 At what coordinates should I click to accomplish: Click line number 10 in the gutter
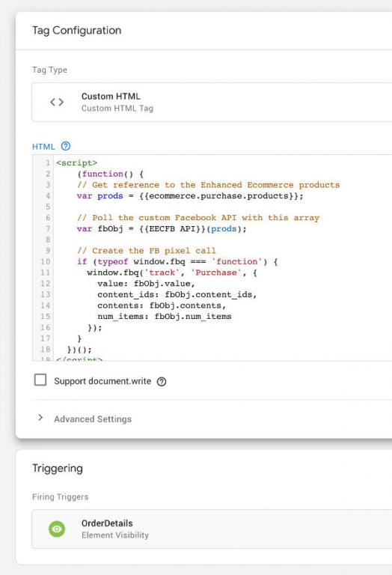coord(45,261)
